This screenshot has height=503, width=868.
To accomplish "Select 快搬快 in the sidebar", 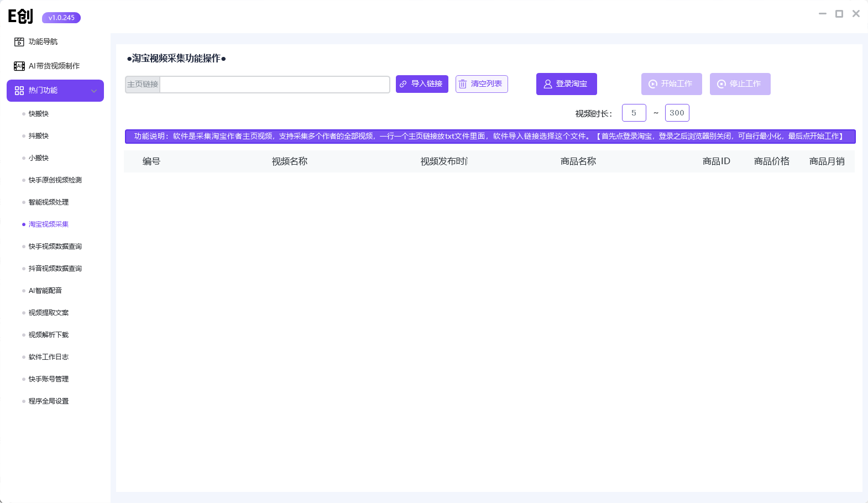I will coord(39,114).
